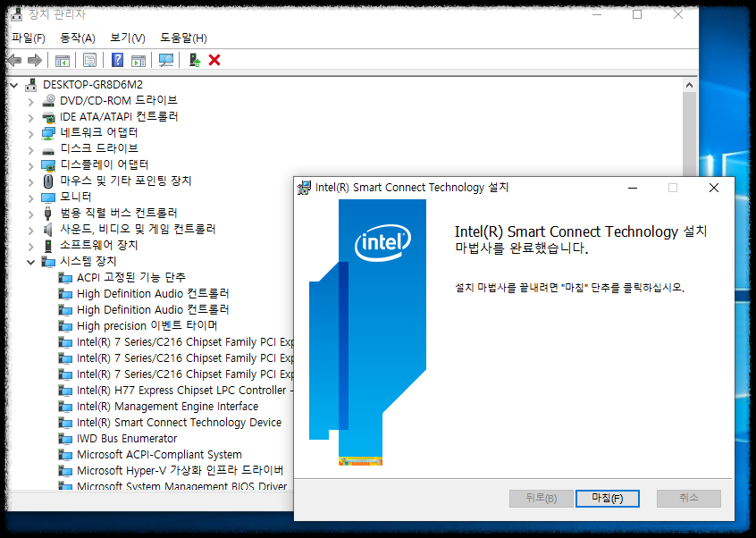756x538 pixels.
Task: Select Intel(R) Management Engine Interface
Action: point(167,407)
